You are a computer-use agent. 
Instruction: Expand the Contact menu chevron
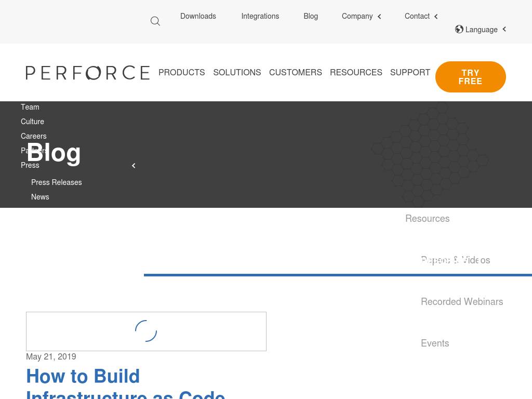click(x=436, y=17)
